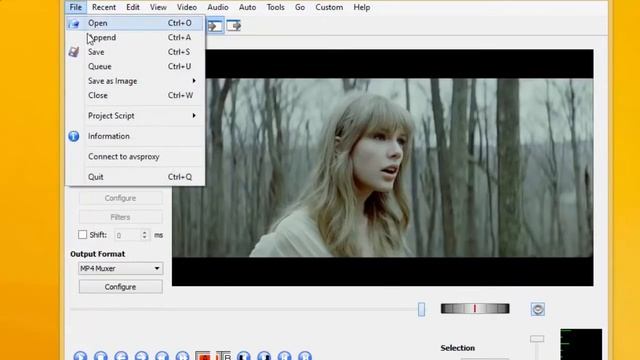Open the MP4 Muxer output format dropdown
Image resolution: width=640 pixels, height=360 pixels.
point(120,269)
